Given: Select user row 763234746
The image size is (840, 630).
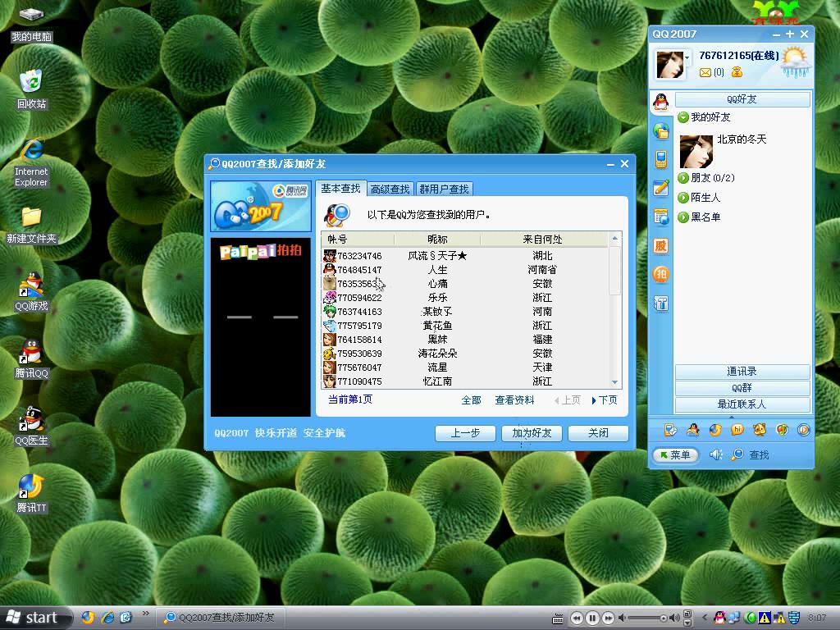Looking at the screenshot, I should (465, 256).
